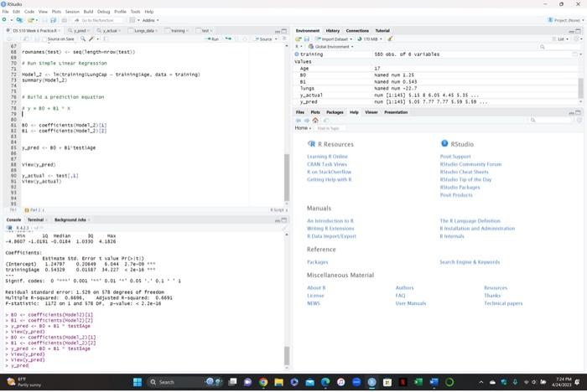Click the Re-run previous code icon

[228, 39]
